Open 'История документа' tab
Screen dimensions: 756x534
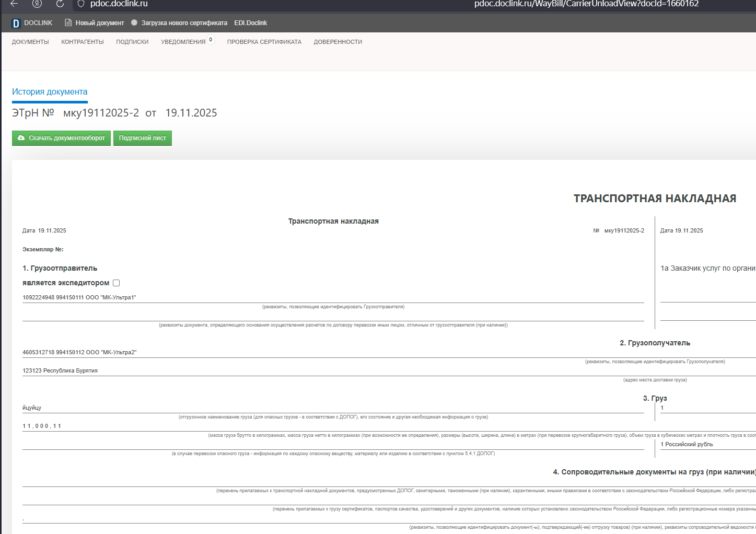tap(50, 92)
